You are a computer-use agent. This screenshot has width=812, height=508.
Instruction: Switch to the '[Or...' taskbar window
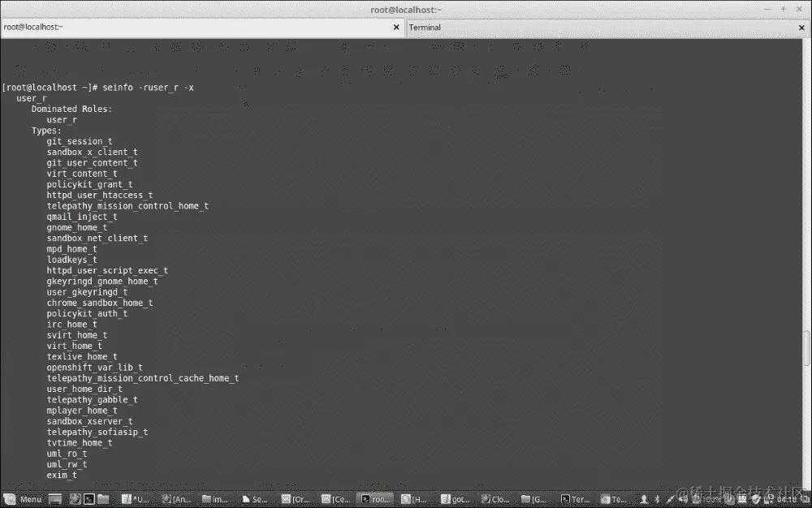point(296,499)
